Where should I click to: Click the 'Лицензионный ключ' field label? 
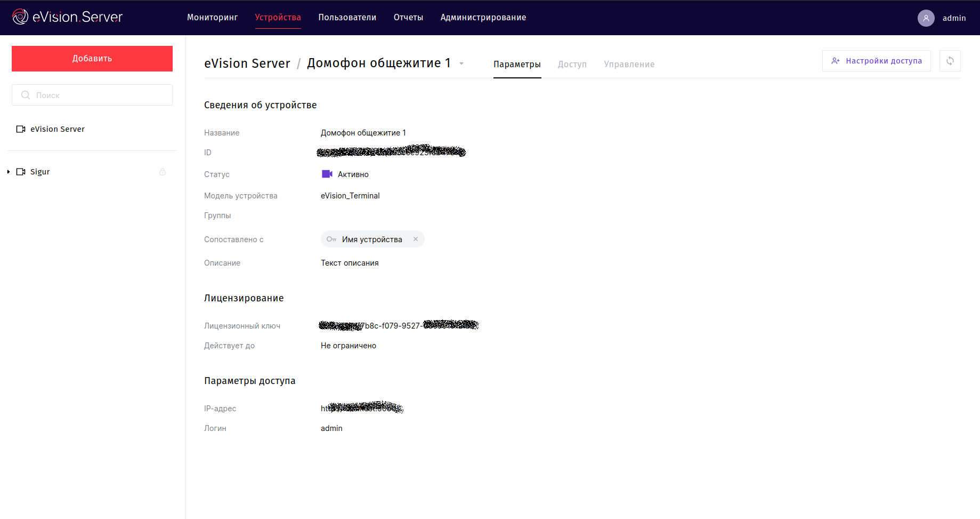pos(242,326)
